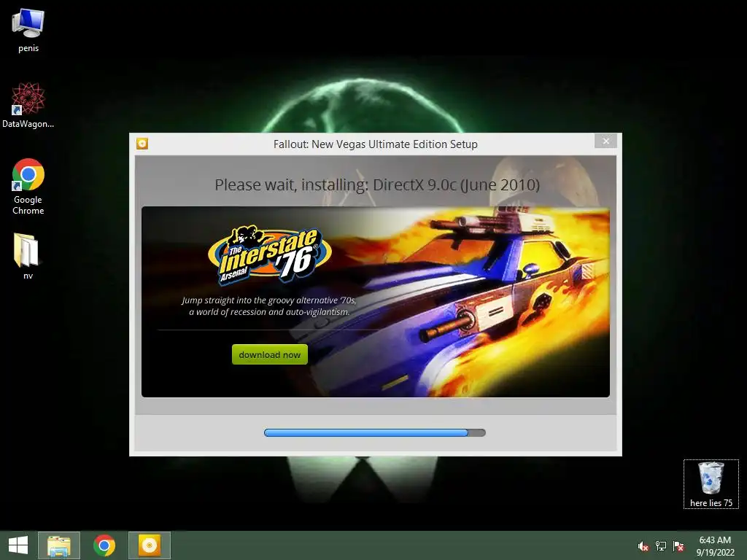The height and width of the screenshot is (560, 747).
Task: Open Google Chrome desktop shortcut
Action: point(28,186)
